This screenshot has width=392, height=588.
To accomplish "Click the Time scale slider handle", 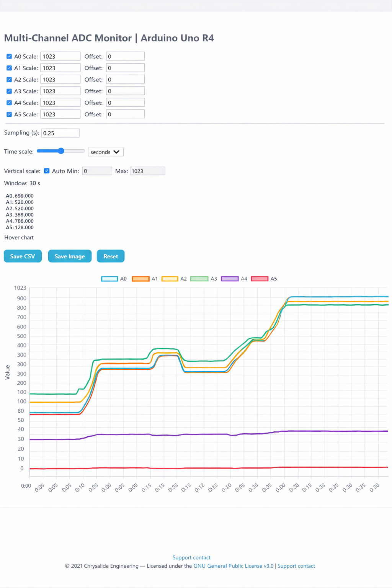I will coord(61,151).
